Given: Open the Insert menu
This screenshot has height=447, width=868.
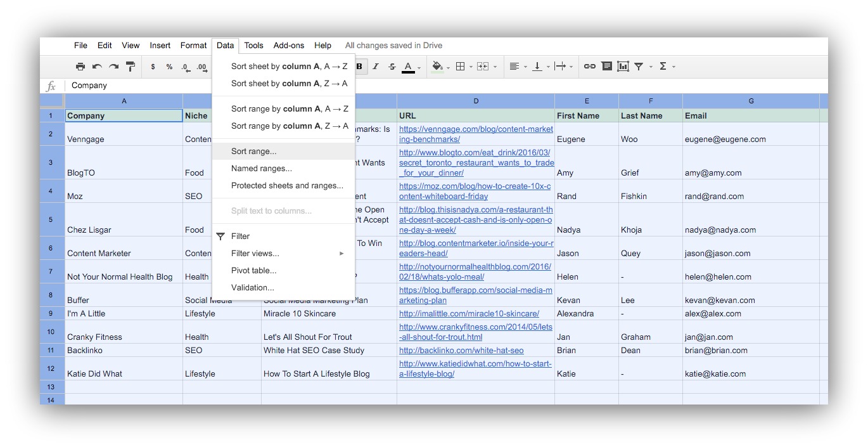Looking at the screenshot, I should [x=160, y=46].
